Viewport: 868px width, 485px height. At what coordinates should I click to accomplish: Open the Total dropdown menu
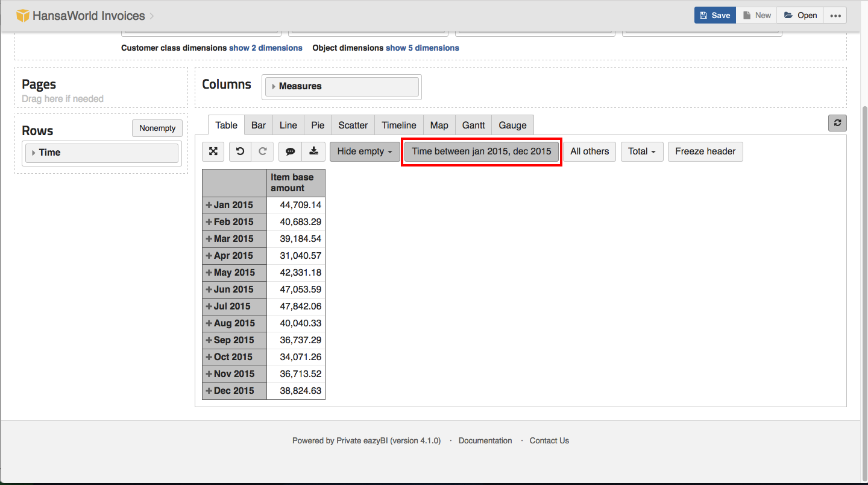click(641, 151)
